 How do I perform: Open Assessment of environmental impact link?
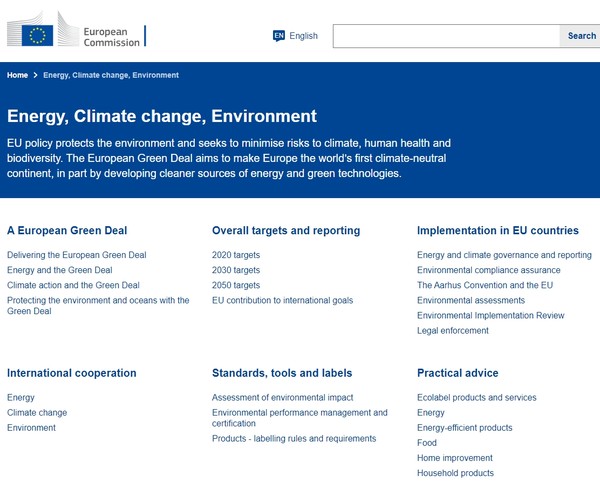pos(282,397)
